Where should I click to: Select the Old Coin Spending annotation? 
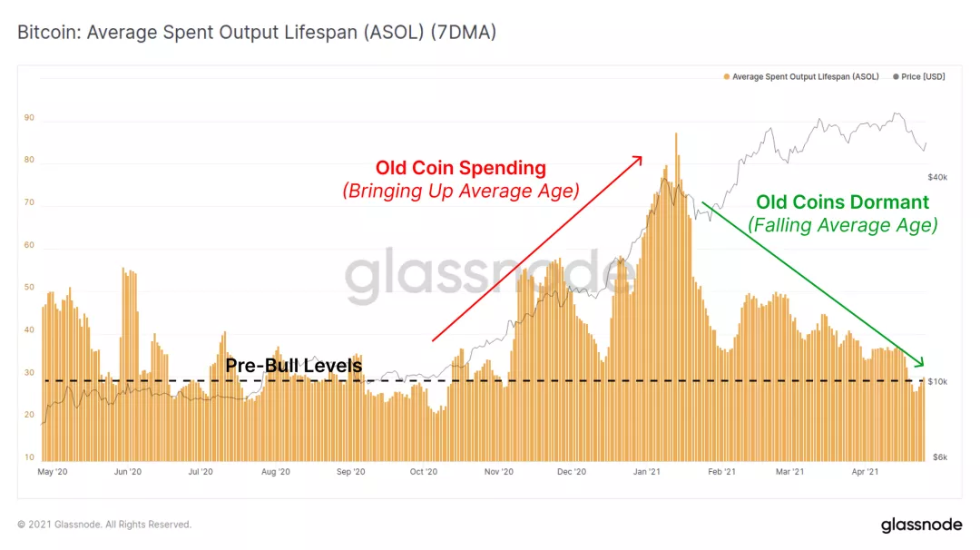[x=461, y=179]
